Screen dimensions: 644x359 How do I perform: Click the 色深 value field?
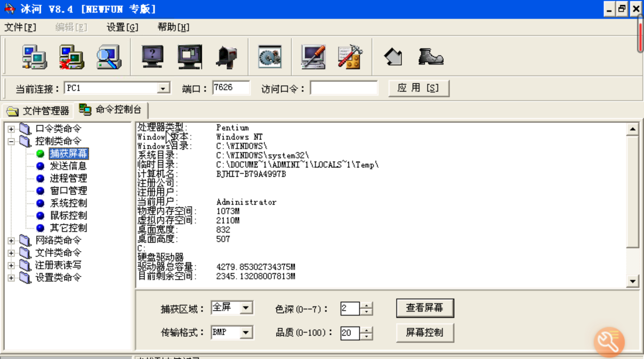350,309
